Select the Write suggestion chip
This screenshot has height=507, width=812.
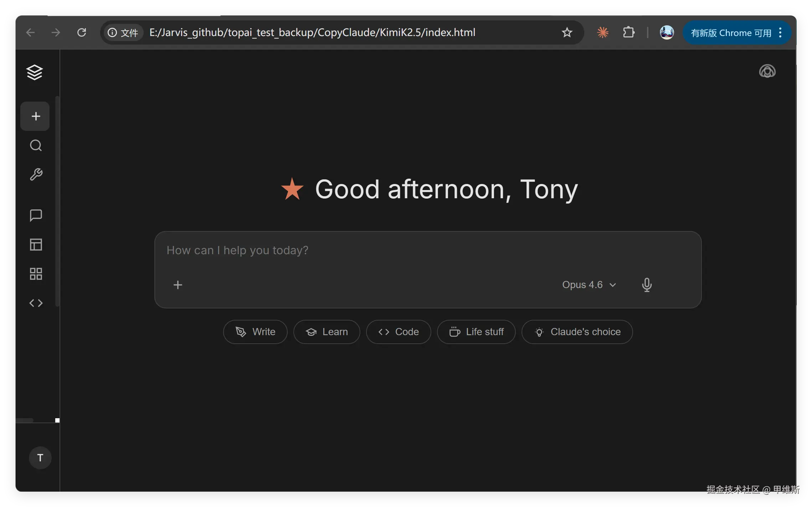pos(255,332)
